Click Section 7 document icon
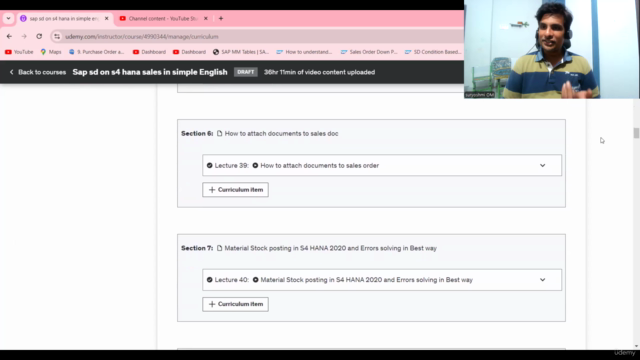Image resolution: width=640 pixels, height=360 pixels. [220, 248]
